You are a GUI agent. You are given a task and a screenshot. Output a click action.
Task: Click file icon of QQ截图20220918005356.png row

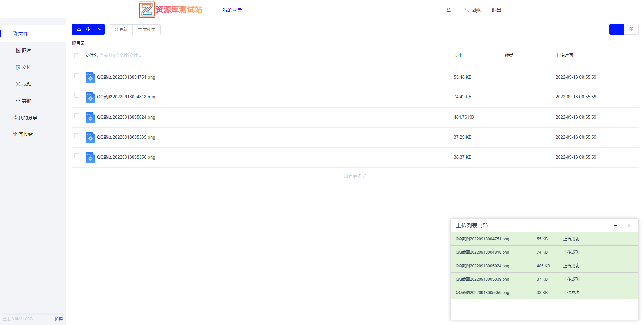[x=90, y=157]
